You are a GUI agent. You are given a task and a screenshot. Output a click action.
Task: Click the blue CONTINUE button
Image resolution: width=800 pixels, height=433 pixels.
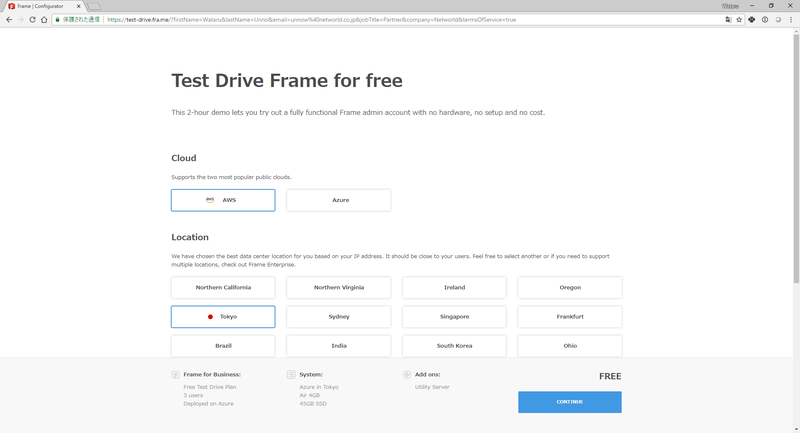(570, 402)
